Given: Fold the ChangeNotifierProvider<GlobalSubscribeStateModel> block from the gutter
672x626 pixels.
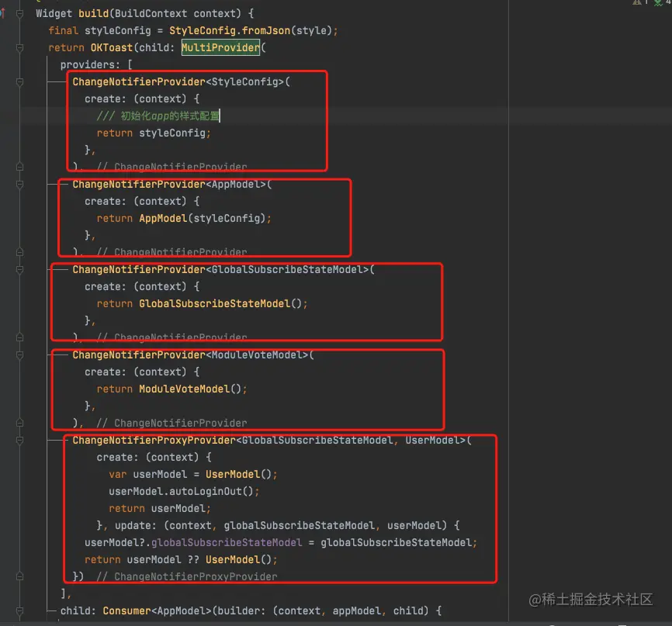Looking at the screenshot, I should [19, 269].
